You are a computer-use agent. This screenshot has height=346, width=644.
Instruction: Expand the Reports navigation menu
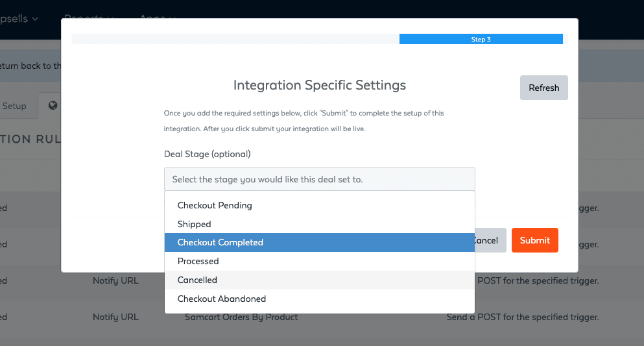pyautogui.click(x=89, y=18)
